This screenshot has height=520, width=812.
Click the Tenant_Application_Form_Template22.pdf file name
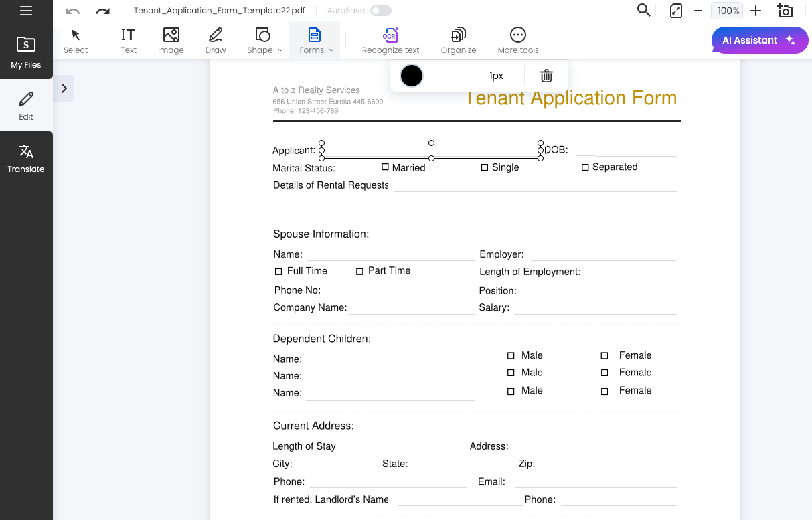tap(220, 11)
